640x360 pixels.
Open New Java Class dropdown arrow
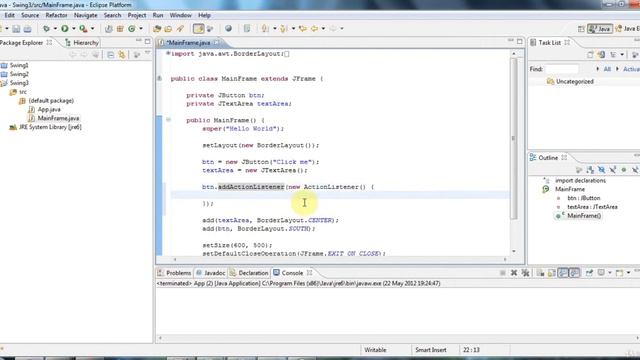click(x=141, y=29)
